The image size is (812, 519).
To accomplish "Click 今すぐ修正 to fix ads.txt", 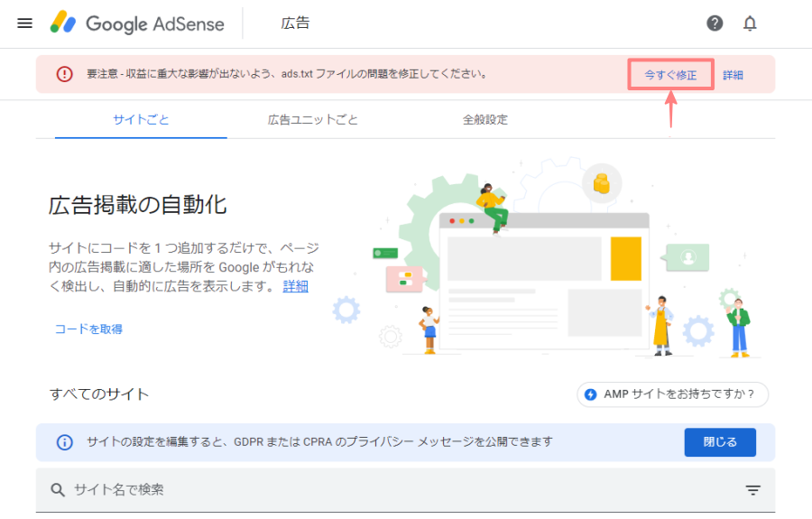I will coord(670,75).
